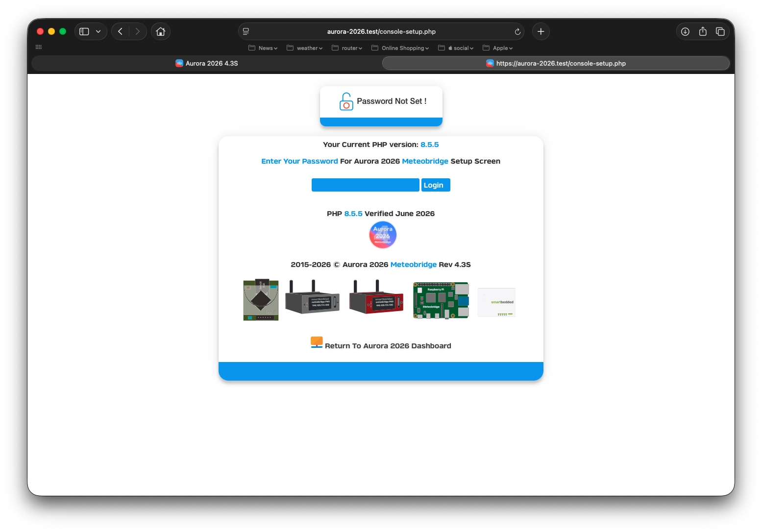Open the home page icon
The image size is (762, 532).
[x=160, y=31]
